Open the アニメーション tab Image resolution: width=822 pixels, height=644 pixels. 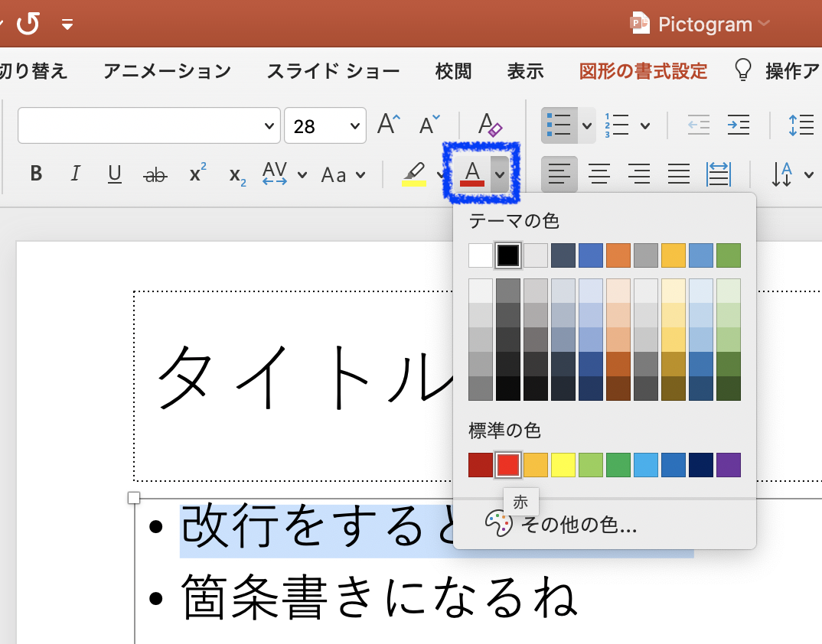pos(167,70)
